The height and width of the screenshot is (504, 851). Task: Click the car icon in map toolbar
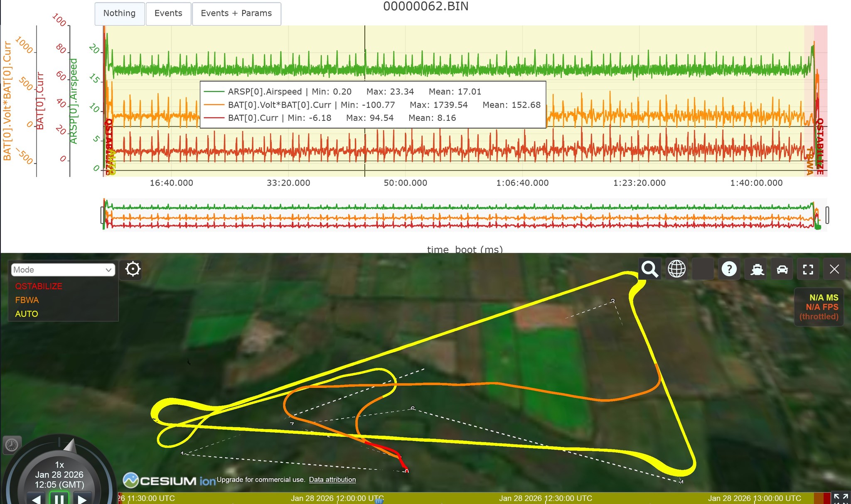[782, 269]
